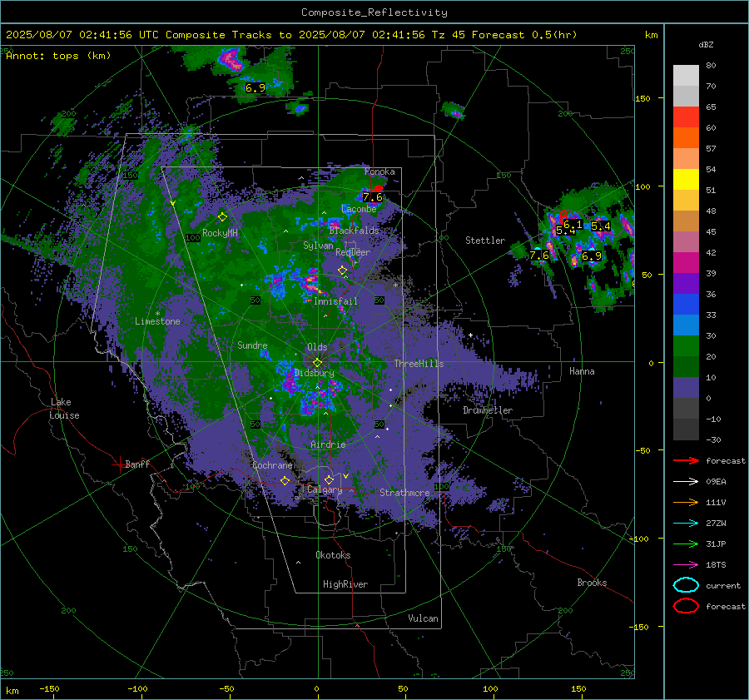
Task: Click the red cross marker at Banff
Action: click(x=119, y=464)
